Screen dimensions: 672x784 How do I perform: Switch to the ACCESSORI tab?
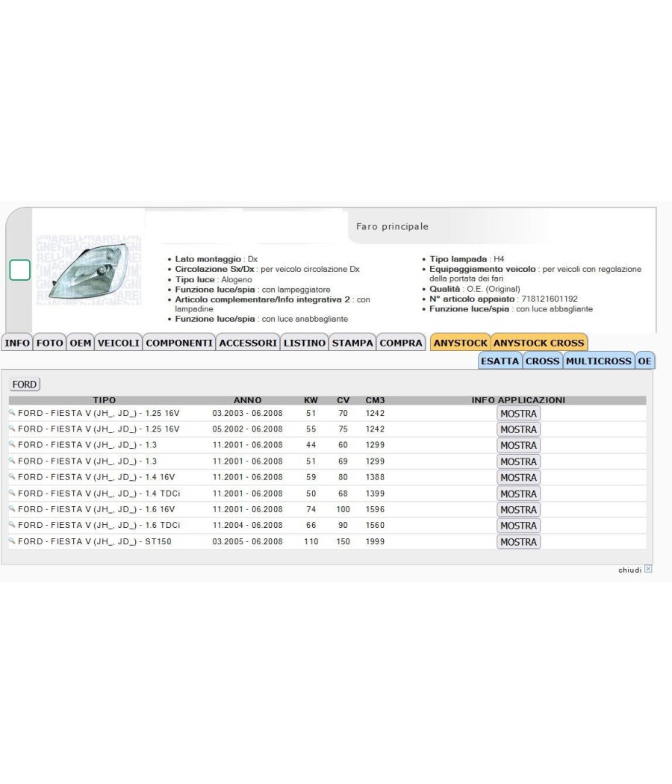pos(248,343)
